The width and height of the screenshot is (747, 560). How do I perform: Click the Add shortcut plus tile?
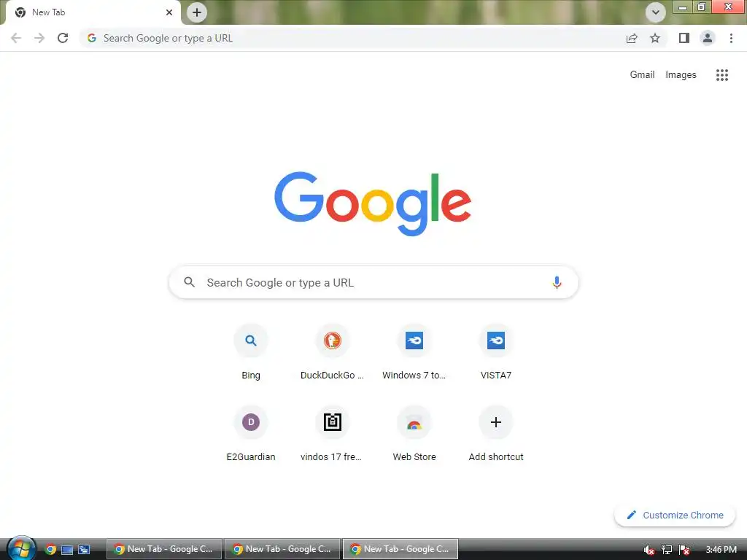point(496,435)
